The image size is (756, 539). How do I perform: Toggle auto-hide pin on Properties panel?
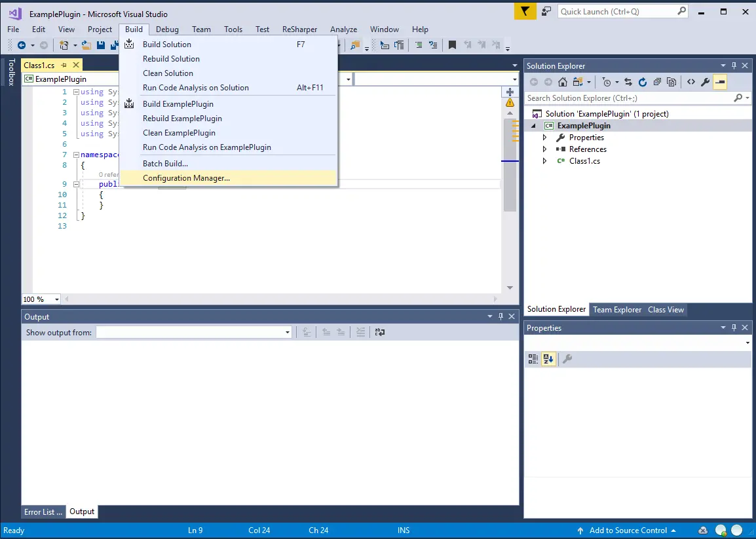(734, 327)
